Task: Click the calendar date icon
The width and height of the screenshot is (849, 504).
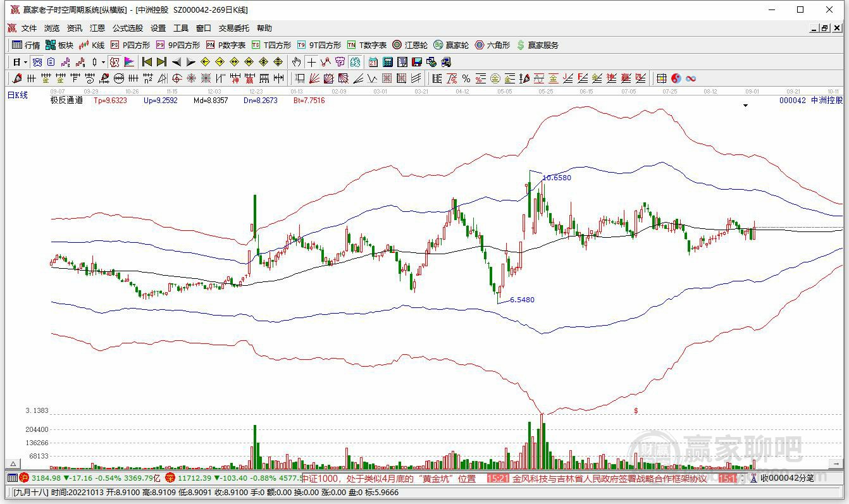Action: 373,62
